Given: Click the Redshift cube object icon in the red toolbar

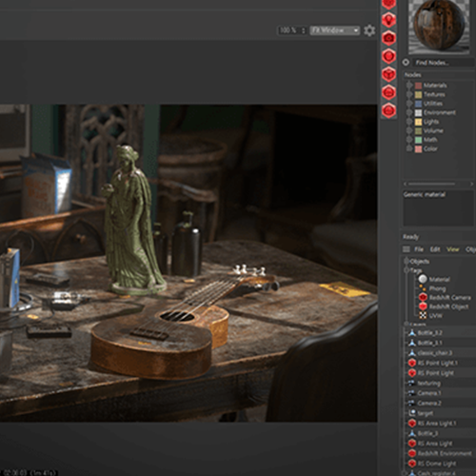Looking at the screenshot, I should [388, 74].
